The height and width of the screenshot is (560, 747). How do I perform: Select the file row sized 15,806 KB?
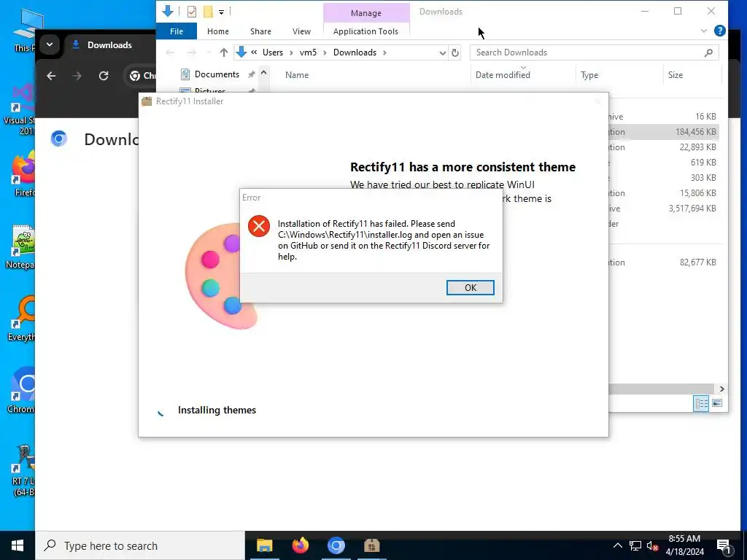point(663,192)
